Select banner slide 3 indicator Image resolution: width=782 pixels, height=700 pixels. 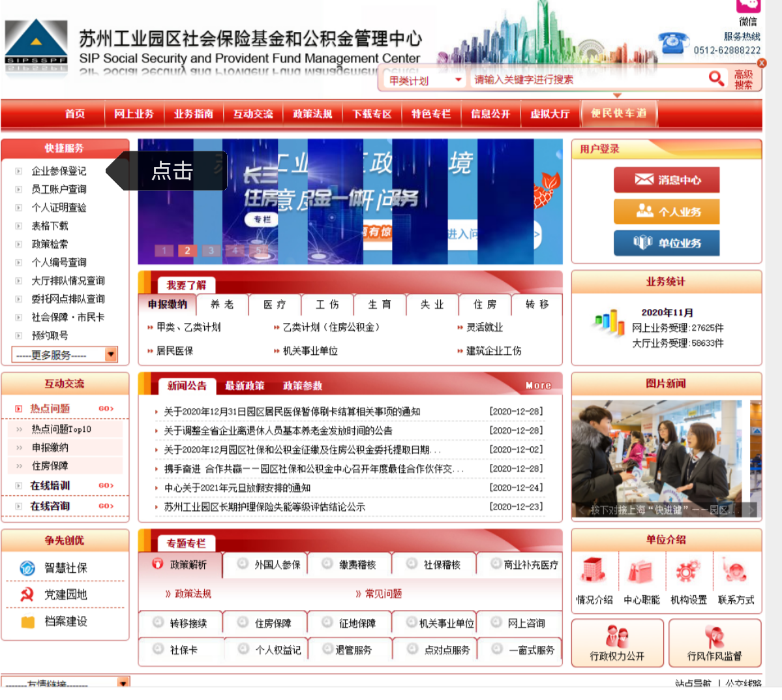[211, 251]
